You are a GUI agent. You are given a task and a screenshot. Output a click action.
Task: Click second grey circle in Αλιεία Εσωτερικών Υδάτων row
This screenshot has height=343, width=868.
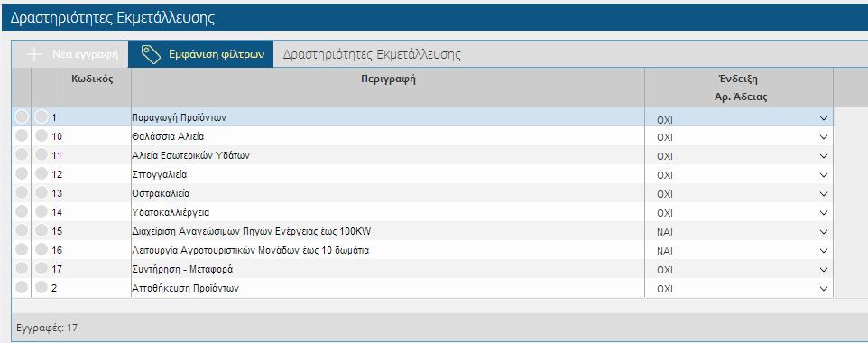42,154
